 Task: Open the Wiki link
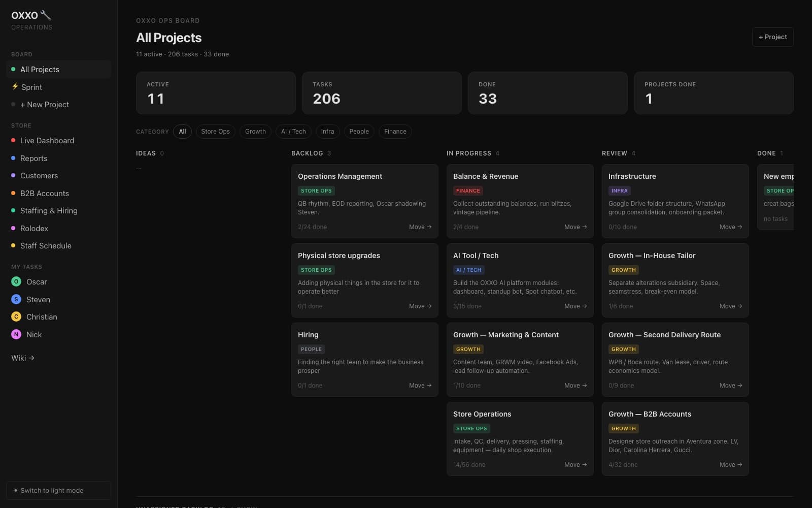pyautogui.click(x=23, y=358)
